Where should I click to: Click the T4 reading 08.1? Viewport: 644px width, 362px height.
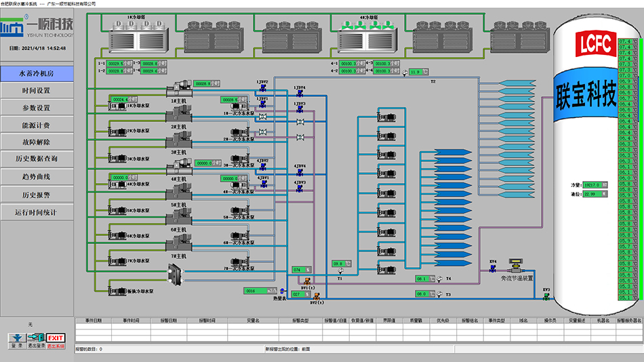(425, 279)
